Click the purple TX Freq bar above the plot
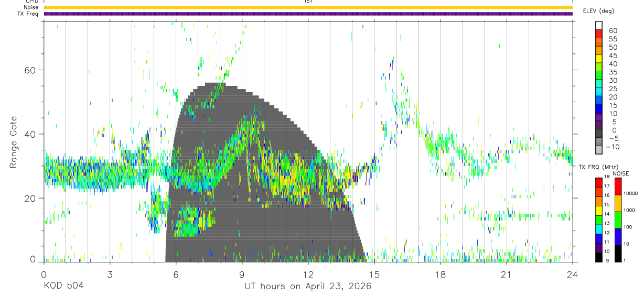 pos(308,14)
